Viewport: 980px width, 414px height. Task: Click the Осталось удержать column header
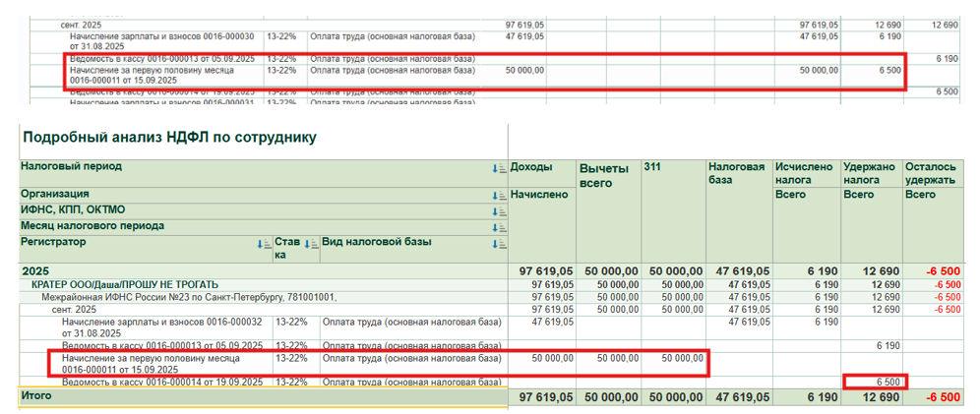click(x=930, y=174)
